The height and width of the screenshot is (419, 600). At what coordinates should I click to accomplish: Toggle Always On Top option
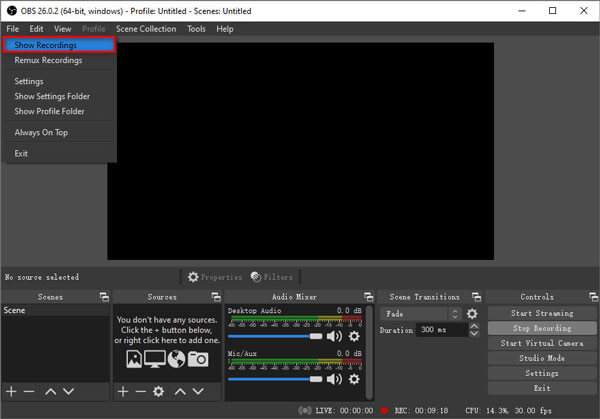coord(41,132)
